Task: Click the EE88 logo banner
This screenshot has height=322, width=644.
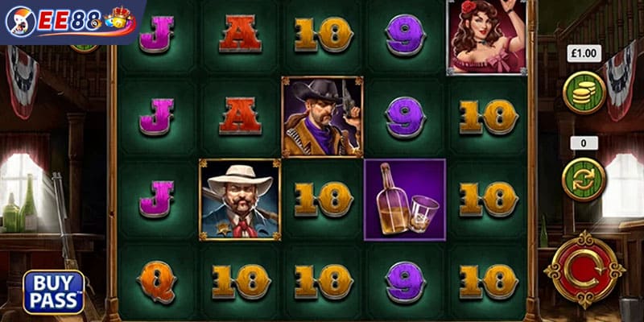Action: click(71, 22)
